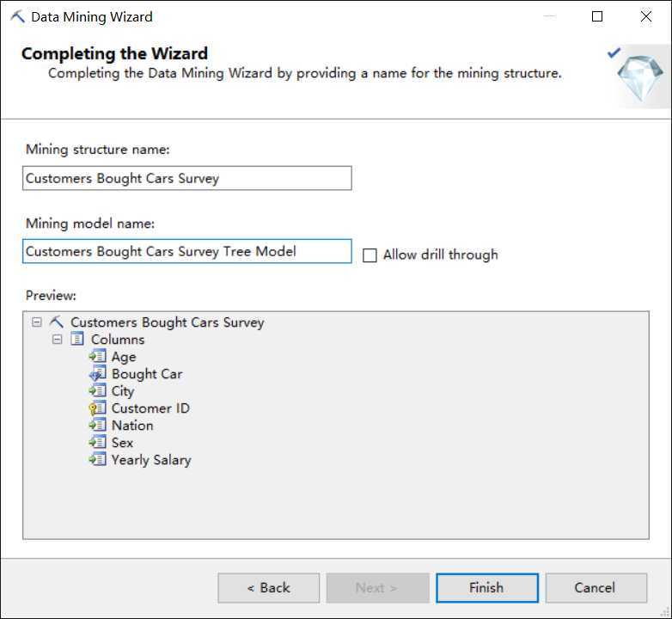The width and height of the screenshot is (672, 619).
Task: Click the Nation column icon
Action: point(97,426)
